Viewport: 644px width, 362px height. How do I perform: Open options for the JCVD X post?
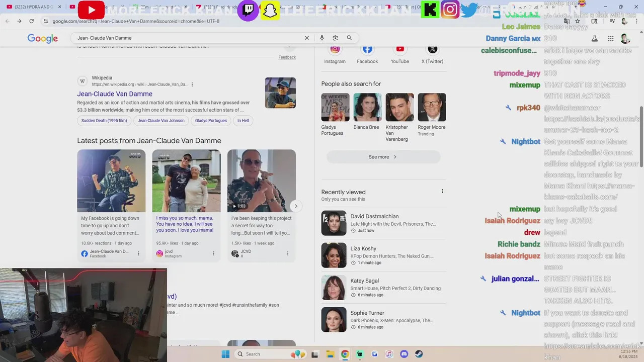(288, 253)
